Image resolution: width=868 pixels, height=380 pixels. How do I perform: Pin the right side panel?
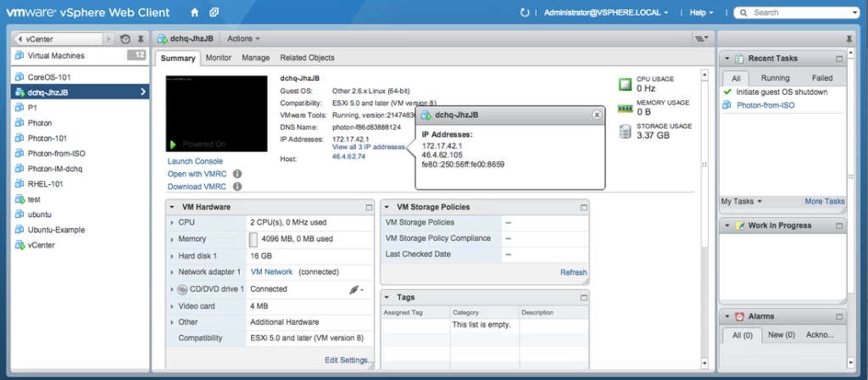point(849,39)
